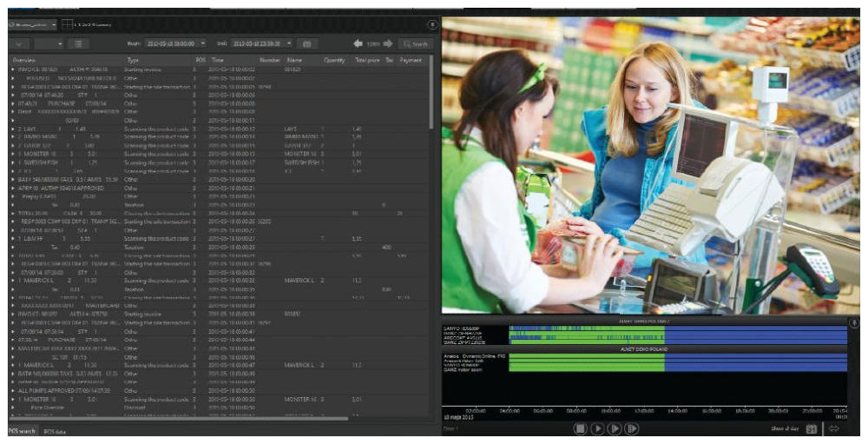This screenshot has height=444, width=868.
Task: Open the Begin date dropdown
Action: [203, 43]
